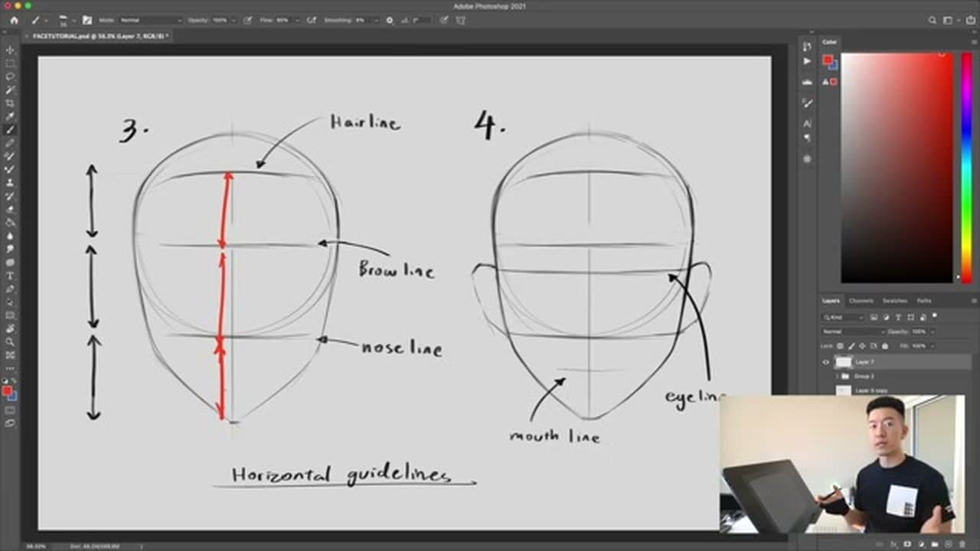Click the Home icon in options bar
The image size is (980, 551).
click(14, 19)
